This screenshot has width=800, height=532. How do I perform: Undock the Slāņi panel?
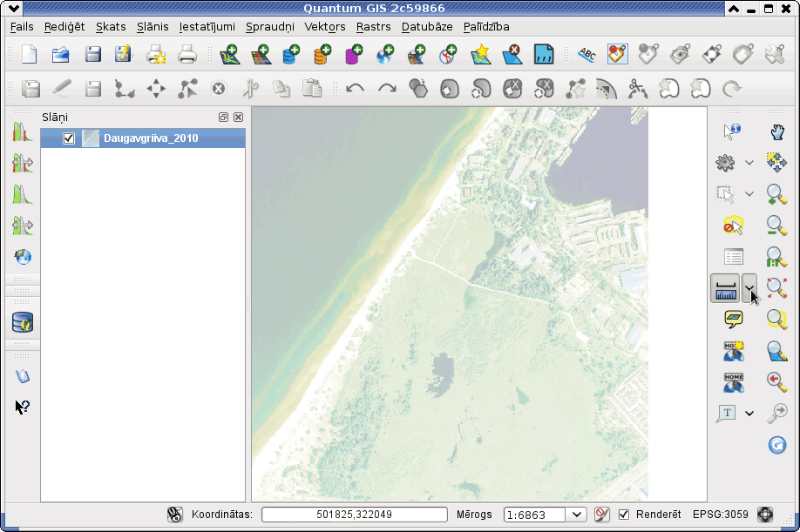(x=223, y=118)
